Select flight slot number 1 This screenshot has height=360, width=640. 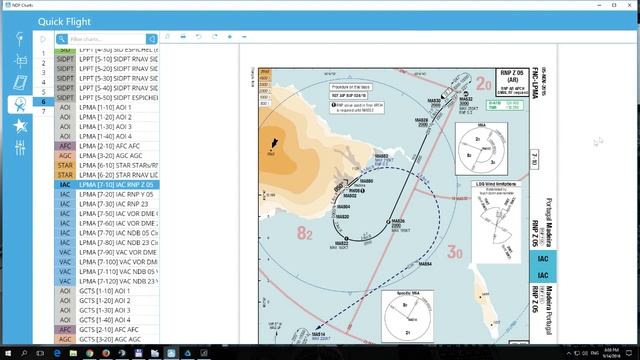(x=43, y=53)
